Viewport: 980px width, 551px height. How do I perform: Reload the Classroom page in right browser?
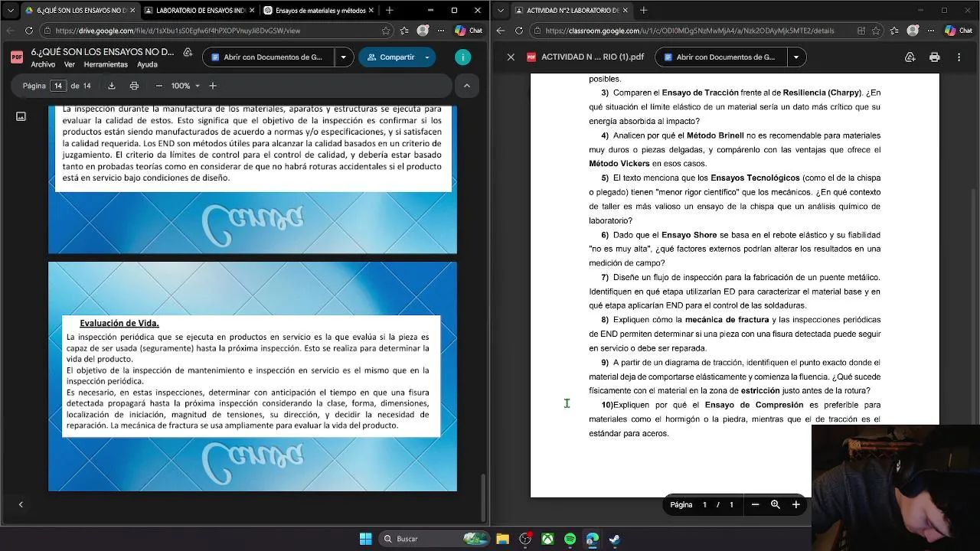click(519, 31)
